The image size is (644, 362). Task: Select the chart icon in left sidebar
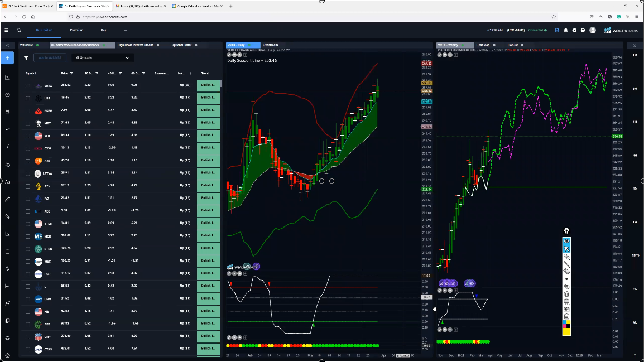pyautogui.click(x=7, y=78)
